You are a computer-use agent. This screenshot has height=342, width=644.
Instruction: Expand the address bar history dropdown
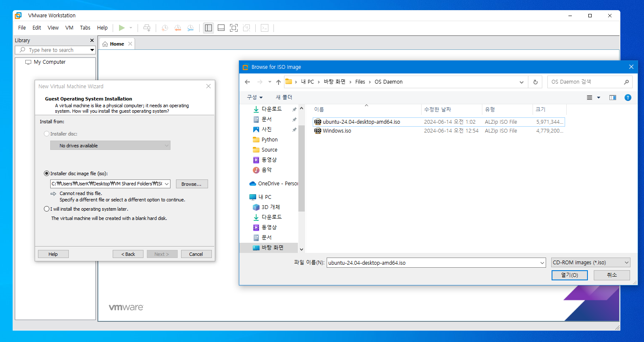point(522,82)
